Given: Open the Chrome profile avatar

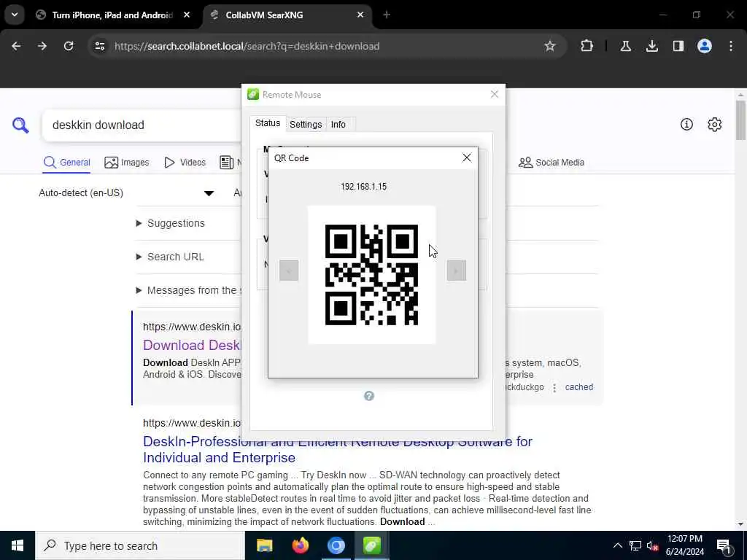Looking at the screenshot, I should pos(705,46).
